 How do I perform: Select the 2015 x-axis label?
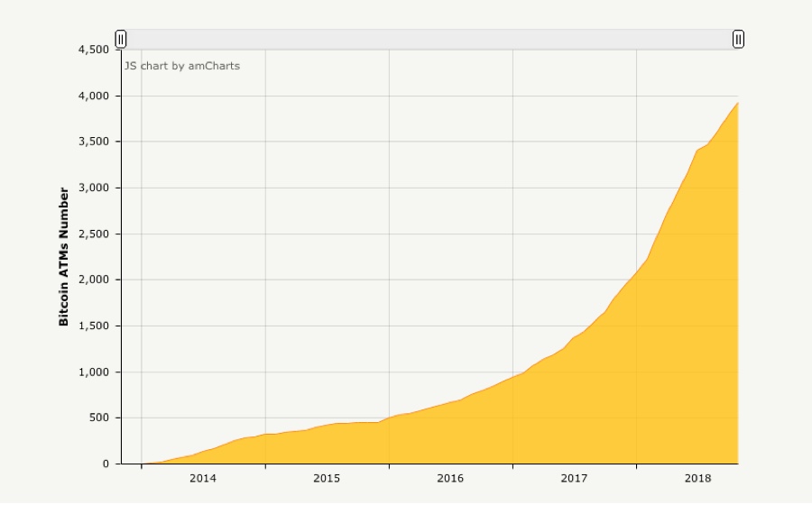tap(327, 479)
